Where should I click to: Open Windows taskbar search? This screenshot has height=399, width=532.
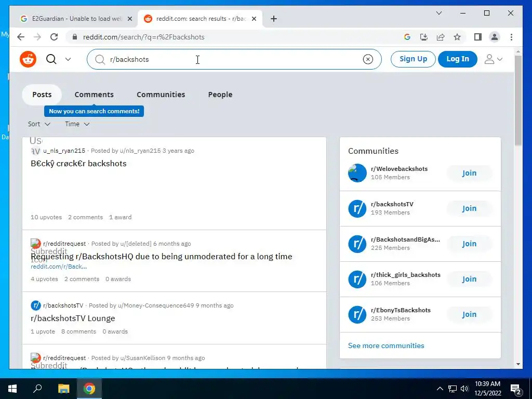(37, 389)
